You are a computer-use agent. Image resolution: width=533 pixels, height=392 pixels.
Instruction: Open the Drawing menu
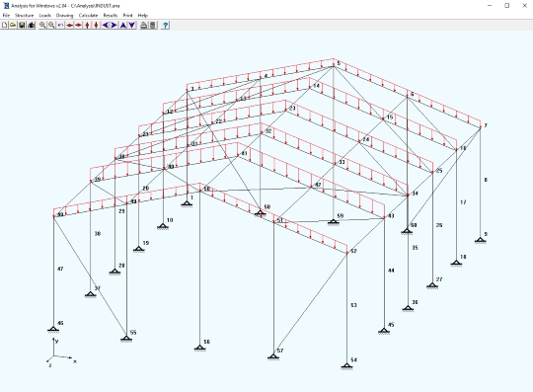pyautogui.click(x=64, y=15)
